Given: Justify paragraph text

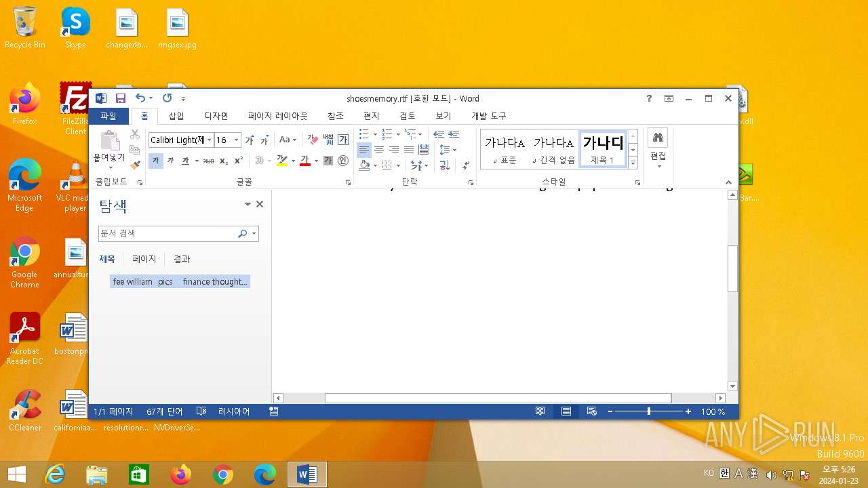Looking at the screenshot, I should (x=409, y=150).
